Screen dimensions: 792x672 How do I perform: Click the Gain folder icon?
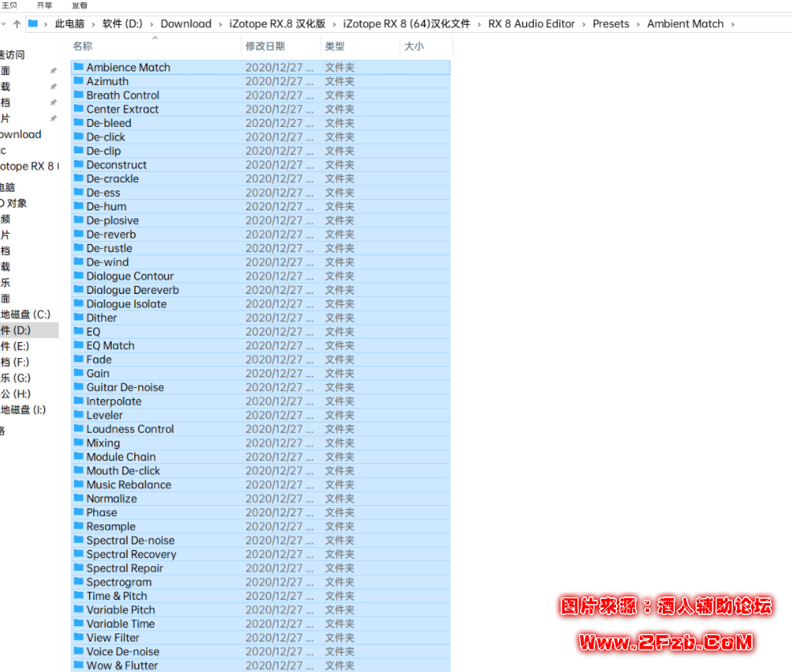click(78, 373)
